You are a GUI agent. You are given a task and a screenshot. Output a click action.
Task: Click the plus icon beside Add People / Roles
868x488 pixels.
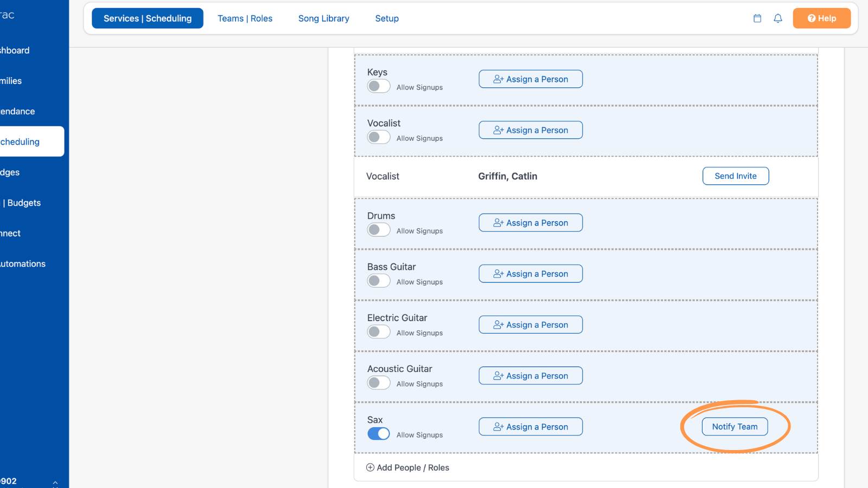(371, 467)
